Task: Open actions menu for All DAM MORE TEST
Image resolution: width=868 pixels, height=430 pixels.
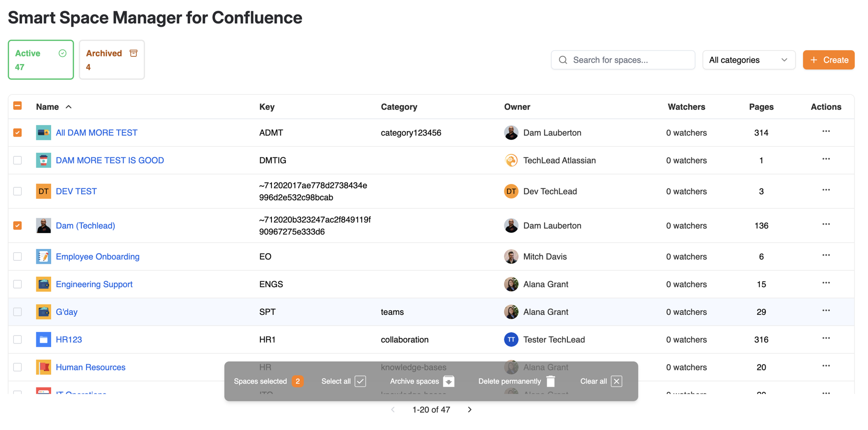Action: pyautogui.click(x=826, y=131)
